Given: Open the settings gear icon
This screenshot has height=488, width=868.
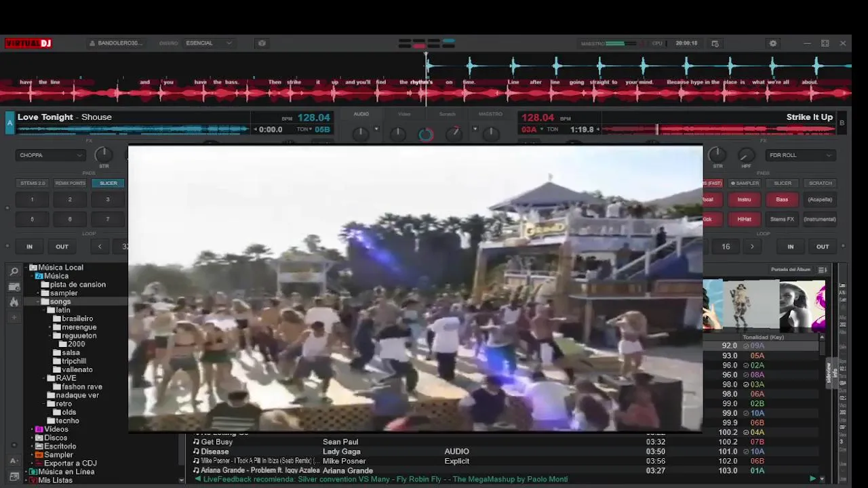Looking at the screenshot, I should click(772, 43).
